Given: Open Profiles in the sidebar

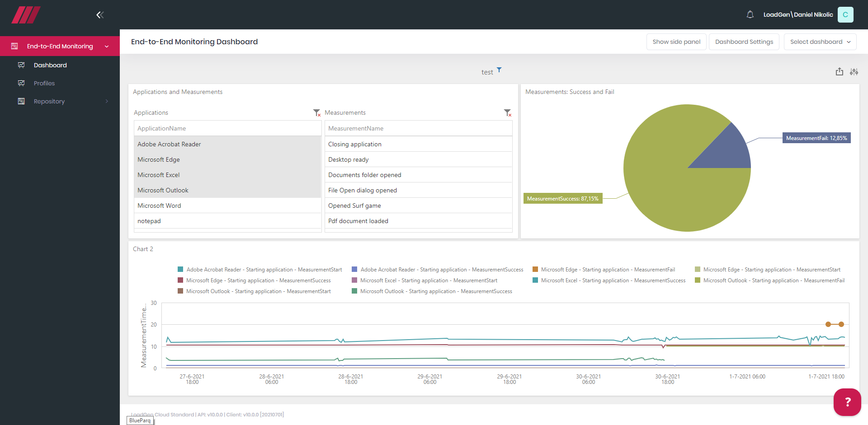Looking at the screenshot, I should pos(44,83).
